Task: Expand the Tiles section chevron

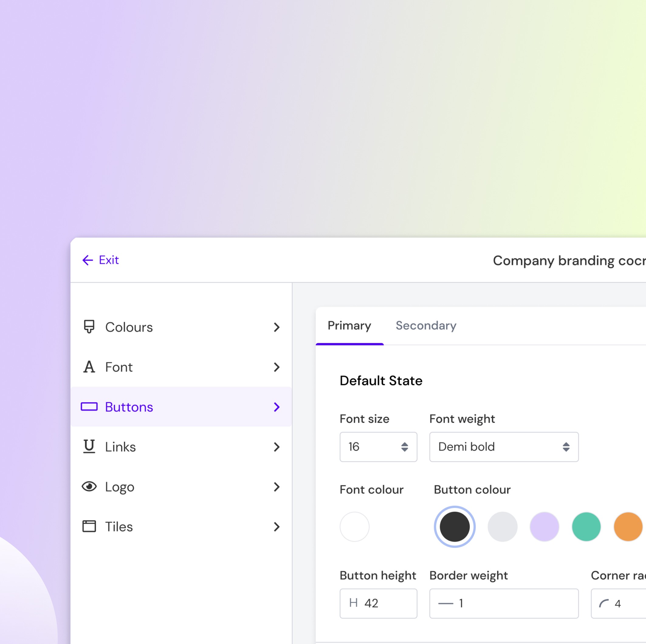Action: pyautogui.click(x=277, y=527)
